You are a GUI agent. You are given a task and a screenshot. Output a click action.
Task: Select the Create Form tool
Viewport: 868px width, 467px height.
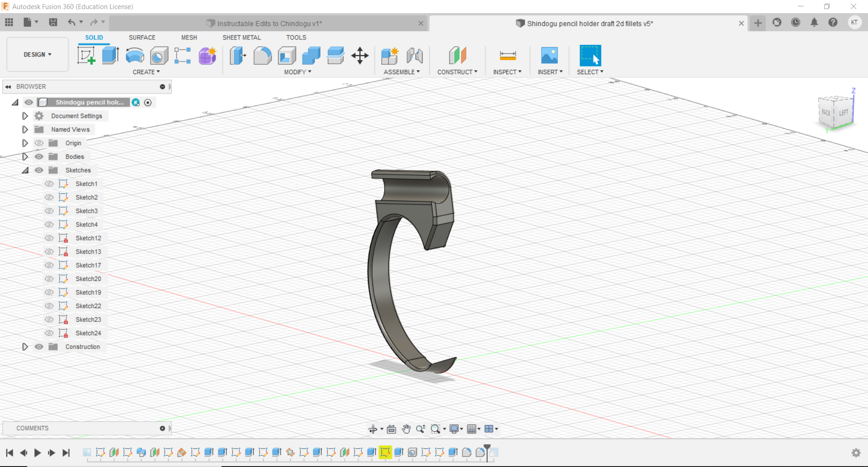click(208, 56)
